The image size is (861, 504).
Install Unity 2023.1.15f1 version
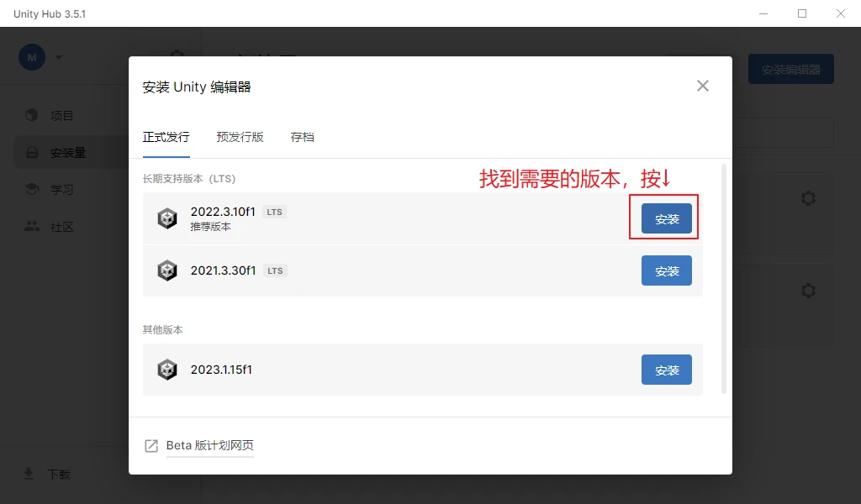[x=666, y=370]
